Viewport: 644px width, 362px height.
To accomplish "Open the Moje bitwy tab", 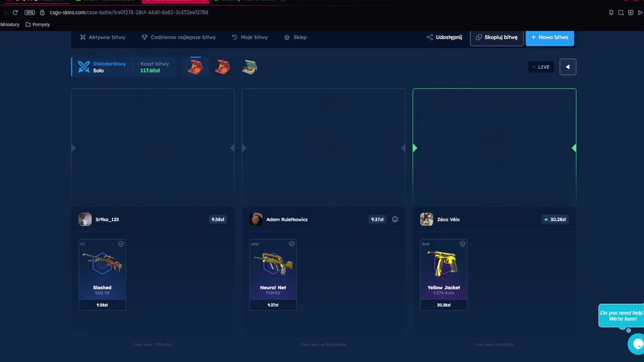I will pos(250,37).
